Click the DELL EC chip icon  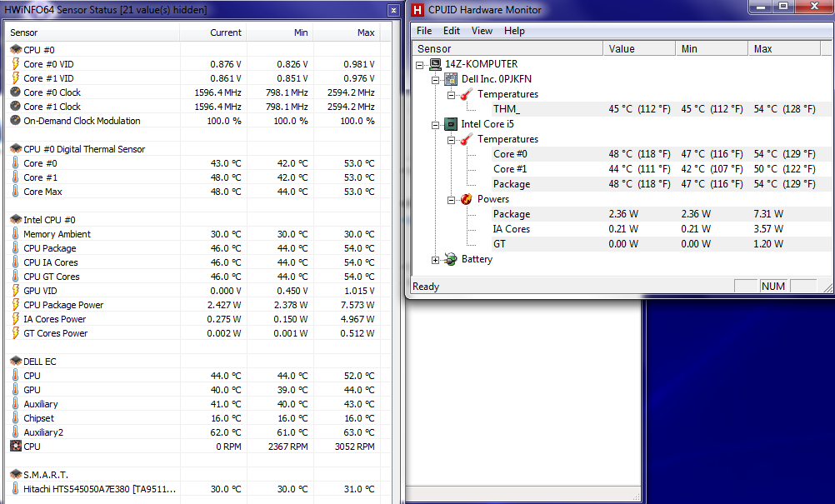click(x=16, y=361)
